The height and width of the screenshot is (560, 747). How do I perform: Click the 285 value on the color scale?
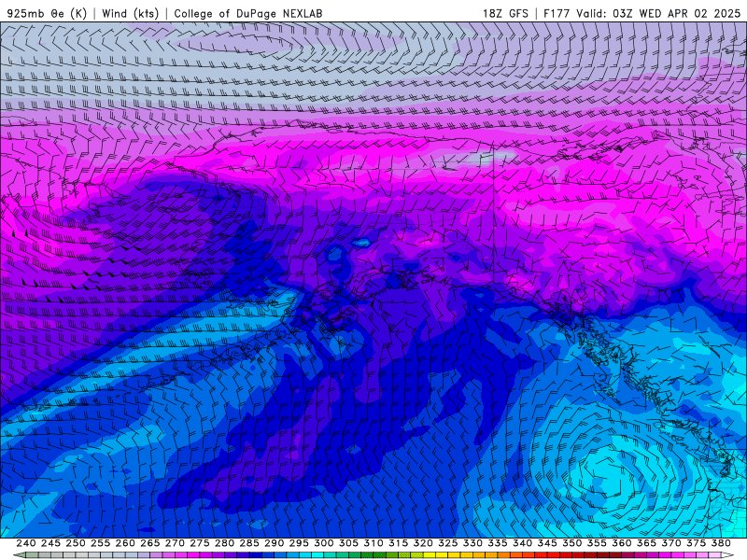point(249,543)
